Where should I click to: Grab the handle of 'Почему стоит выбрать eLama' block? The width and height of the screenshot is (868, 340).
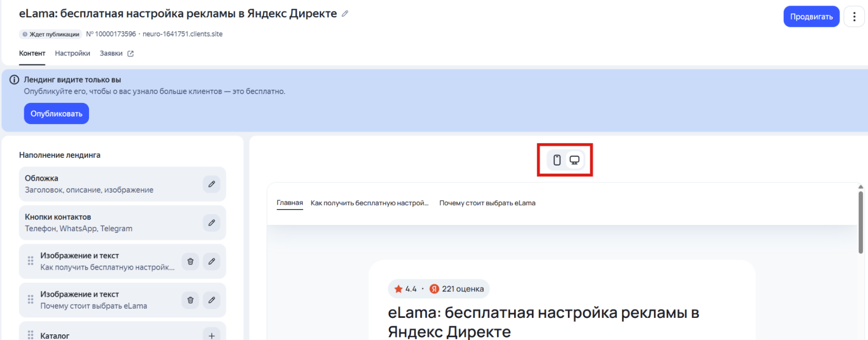[x=30, y=299]
